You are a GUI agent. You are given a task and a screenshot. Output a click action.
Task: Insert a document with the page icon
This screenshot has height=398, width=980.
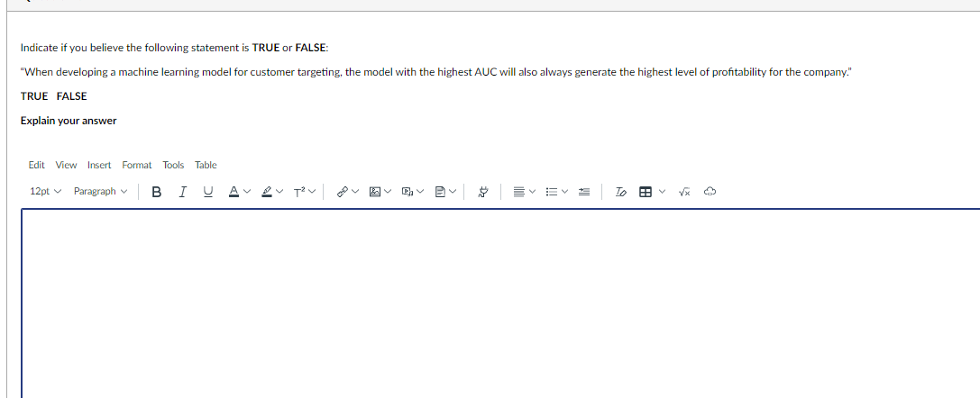coord(440,192)
